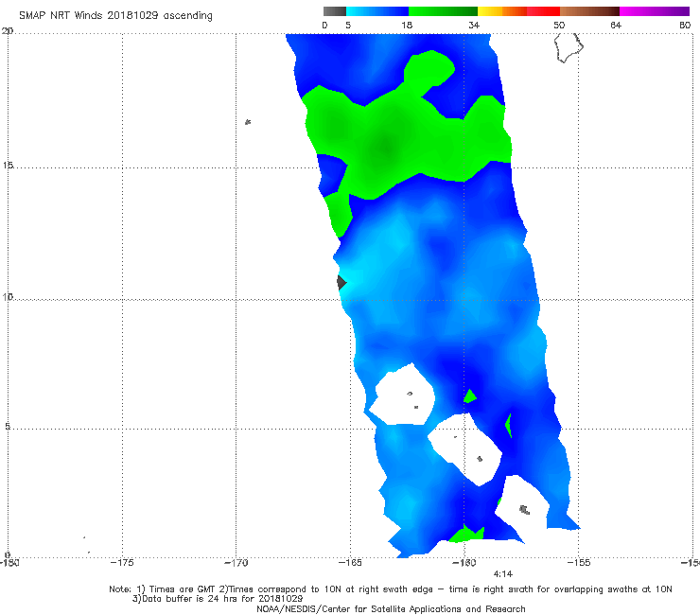
Task: Click the "34" label under the color bar
Action: (474, 25)
